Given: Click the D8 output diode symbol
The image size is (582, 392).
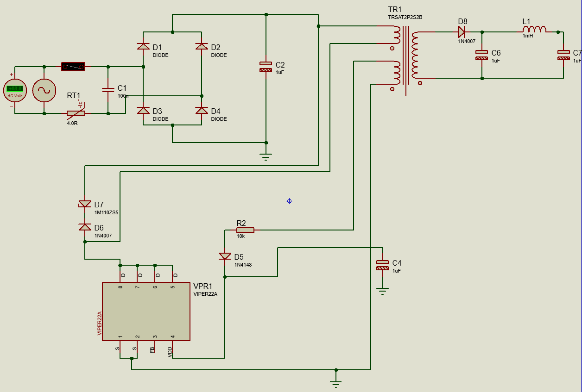Looking at the screenshot, I should [x=462, y=32].
